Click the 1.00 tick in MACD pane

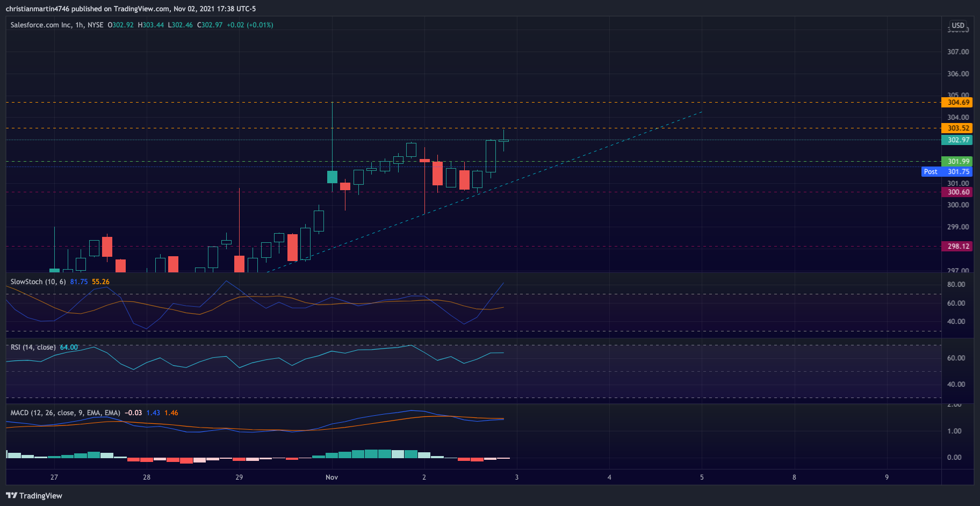(x=954, y=431)
